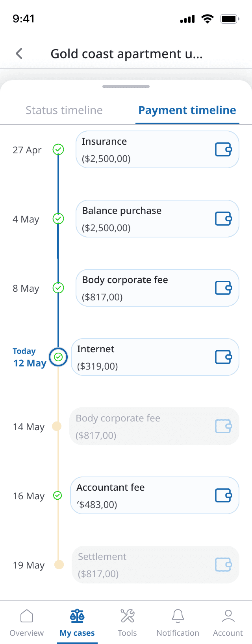252x644 pixels.
Task: Open the 8 May Body corporate fee card
Action: (157, 288)
